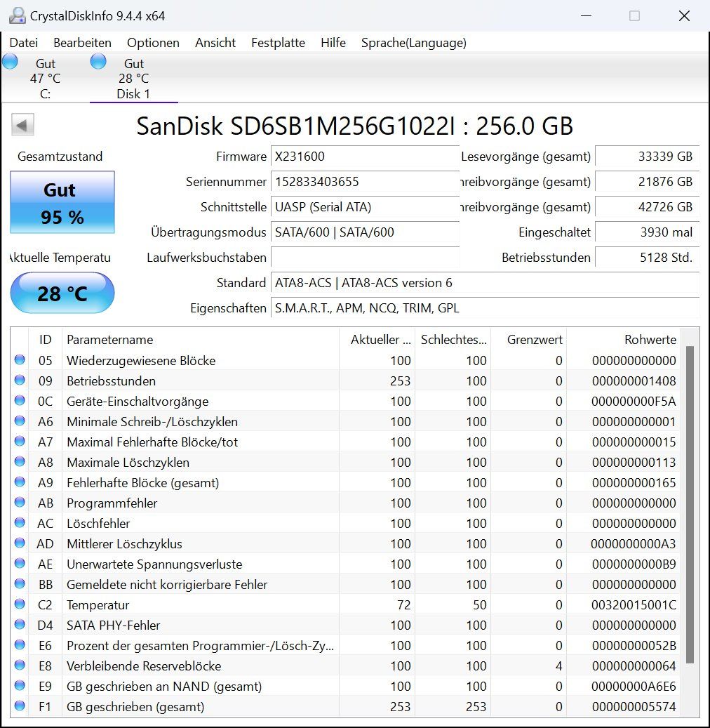Click status dot of Unerwartete Spannungsverluste row
This screenshot has width=710, height=728.
20,564
